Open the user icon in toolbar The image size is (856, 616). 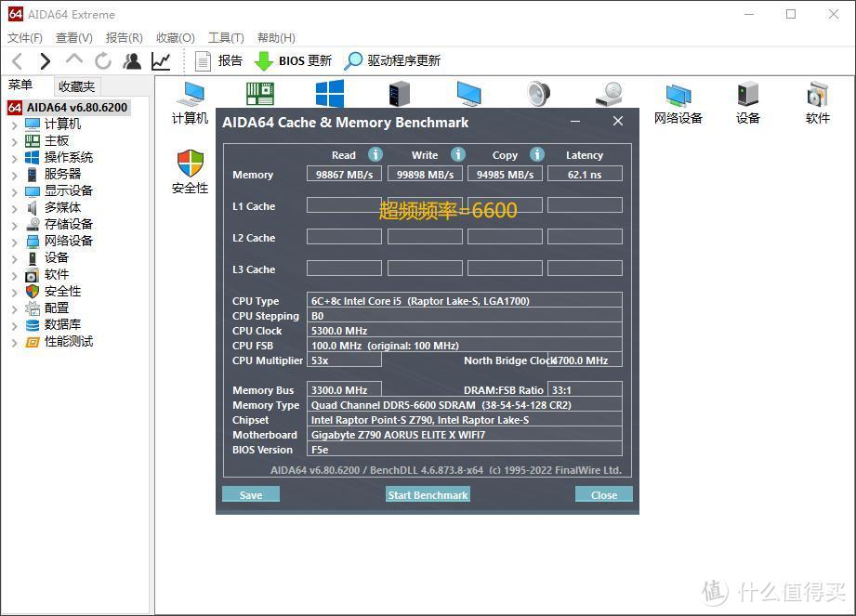click(x=132, y=61)
